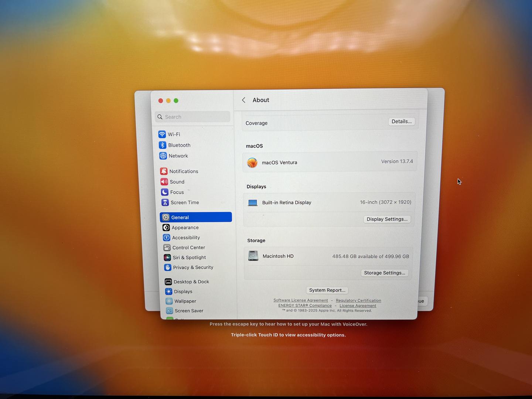Click the About title

coord(261,100)
